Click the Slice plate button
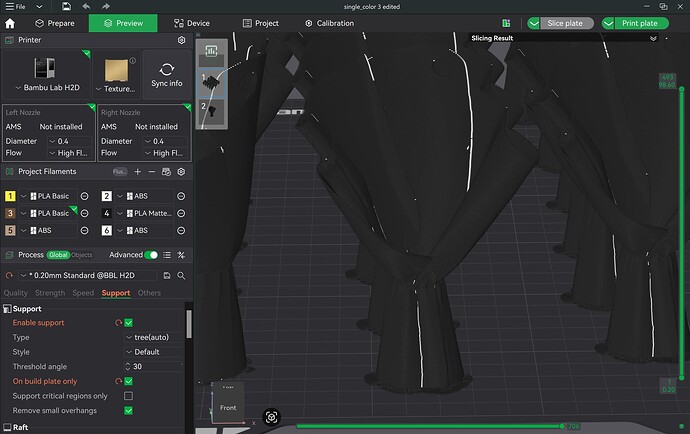The width and height of the screenshot is (690, 434). [x=566, y=23]
